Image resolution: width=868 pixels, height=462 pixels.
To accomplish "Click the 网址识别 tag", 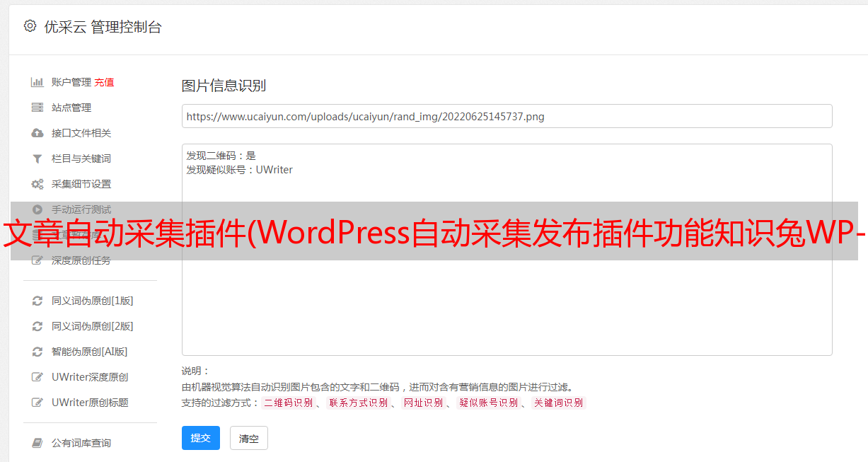I will coord(423,403).
